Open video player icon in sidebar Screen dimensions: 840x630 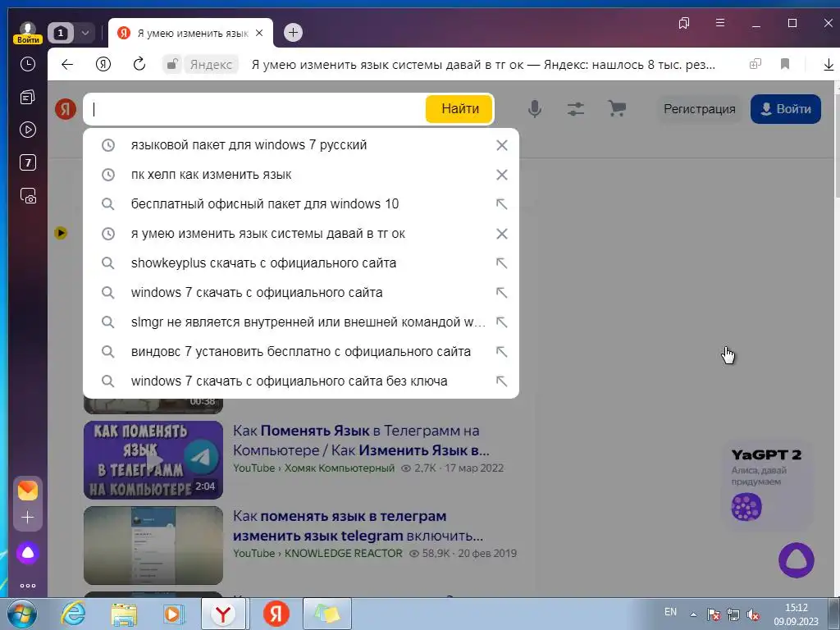click(x=27, y=130)
